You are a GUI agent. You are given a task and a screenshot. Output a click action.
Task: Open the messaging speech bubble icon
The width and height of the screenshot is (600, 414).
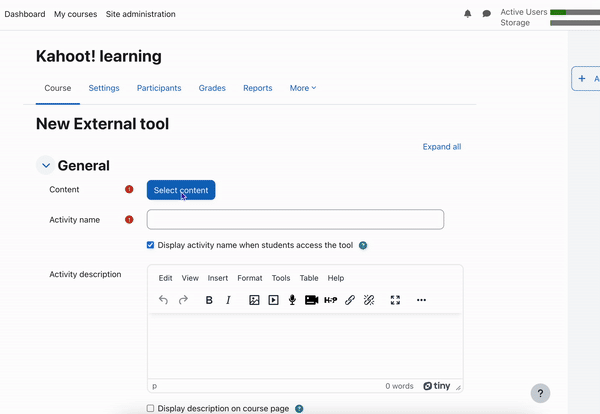486,14
